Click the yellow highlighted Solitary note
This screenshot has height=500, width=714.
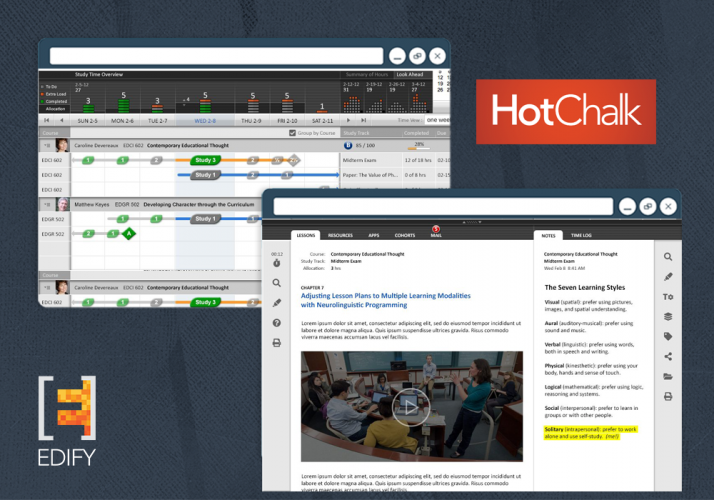[x=591, y=433]
